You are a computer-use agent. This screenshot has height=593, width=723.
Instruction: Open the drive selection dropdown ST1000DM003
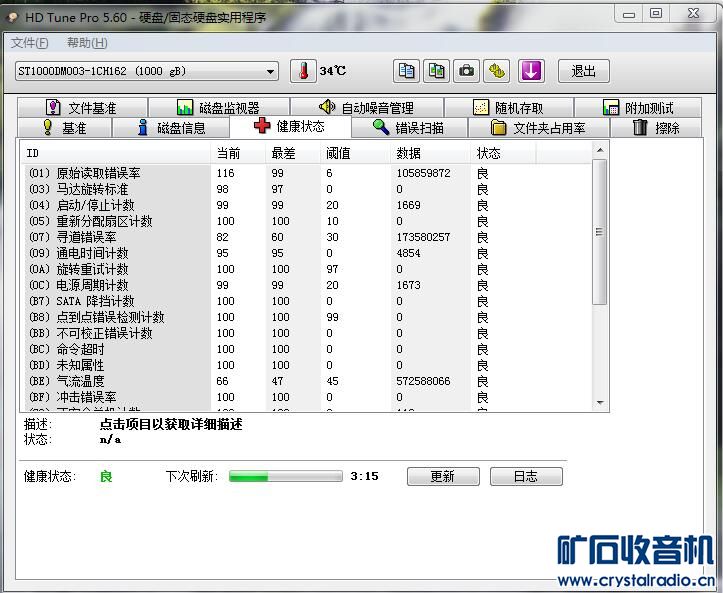pyautogui.click(x=147, y=71)
